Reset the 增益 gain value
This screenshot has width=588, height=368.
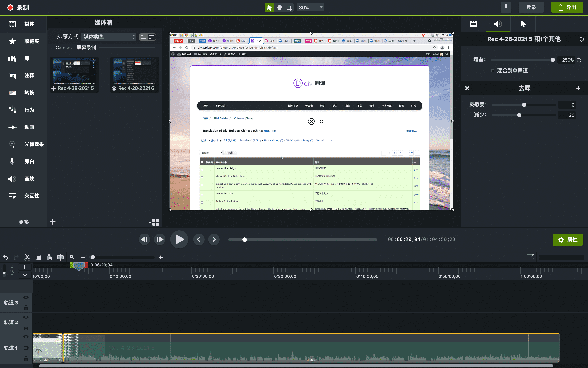click(x=579, y=60)
